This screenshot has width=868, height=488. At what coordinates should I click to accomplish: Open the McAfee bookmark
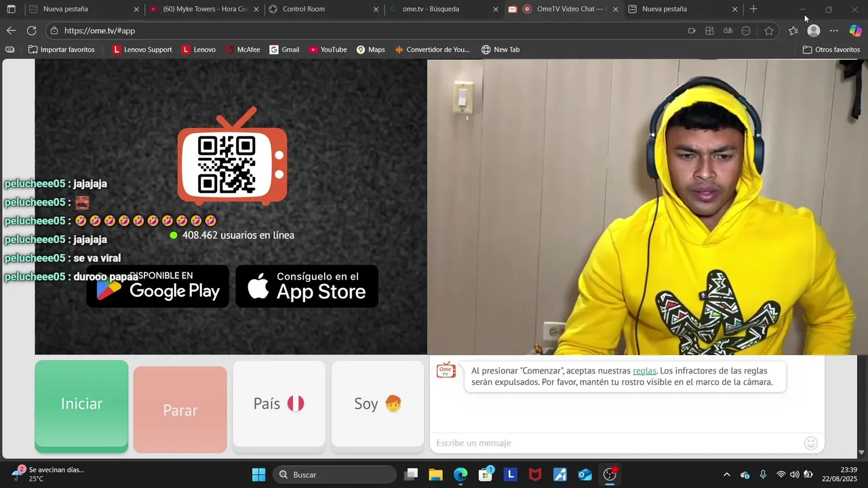[x=243, y=49]
